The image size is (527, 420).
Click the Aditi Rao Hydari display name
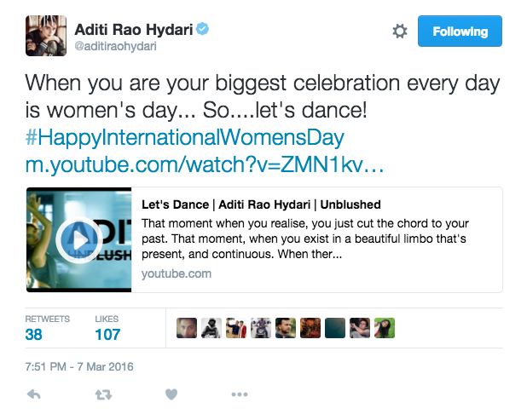click(133, 30)
